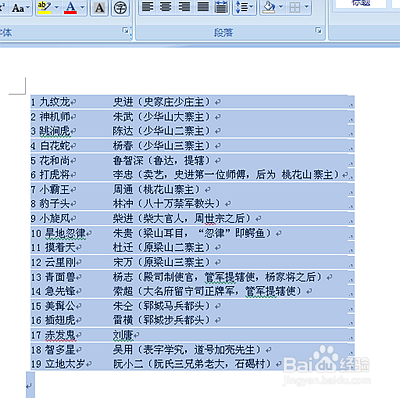Screen dimensions: 400x398
Task: Expand font color dropdown arrow
Action: (82, 7)
